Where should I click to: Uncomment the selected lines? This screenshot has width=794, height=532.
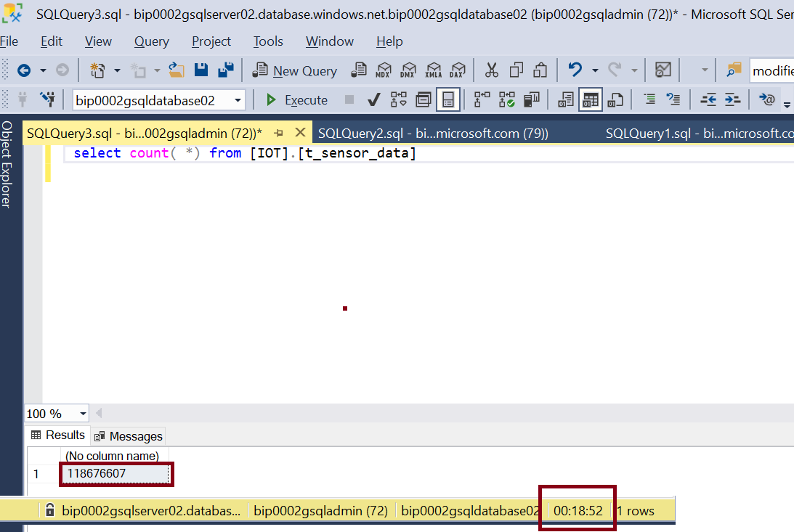673,99
